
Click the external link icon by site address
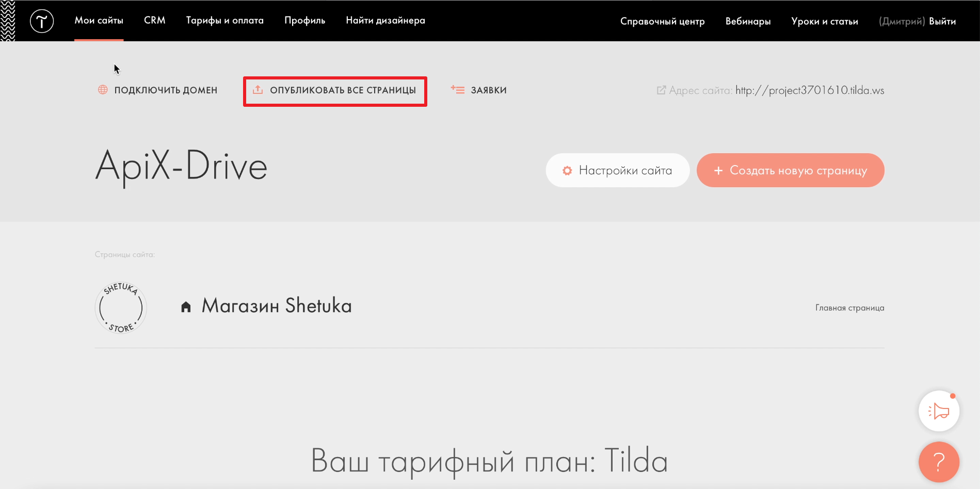tap(661, 90)
